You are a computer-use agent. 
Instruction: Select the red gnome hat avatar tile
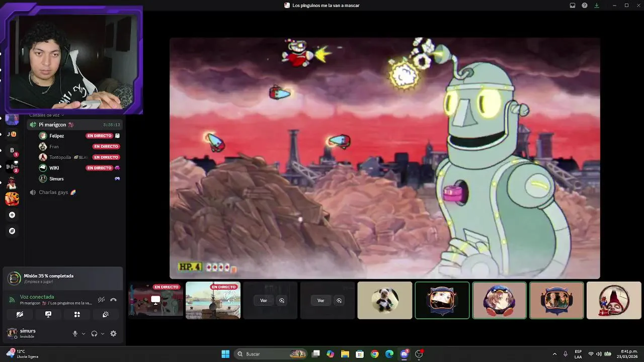[614, 300]
